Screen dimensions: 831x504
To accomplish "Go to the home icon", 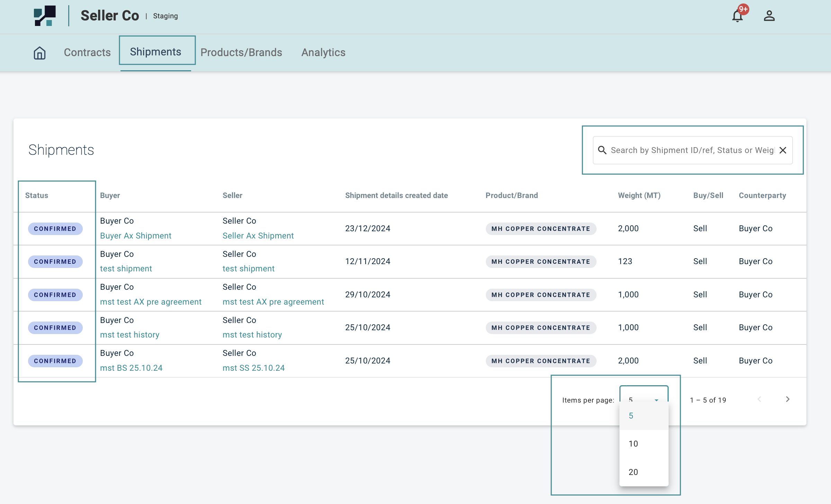I will (x=39, y=53).
